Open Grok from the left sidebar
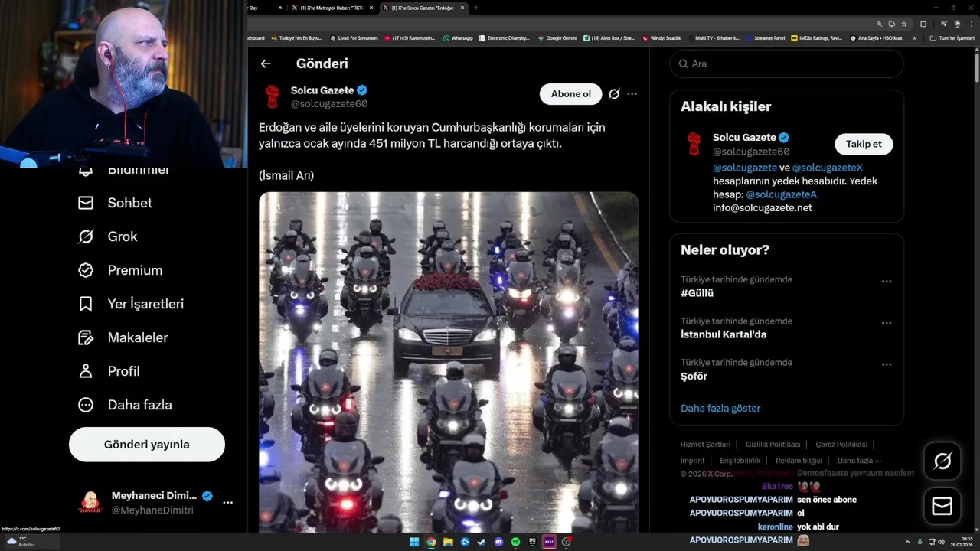Screen dimensions: 980x551 108,236
